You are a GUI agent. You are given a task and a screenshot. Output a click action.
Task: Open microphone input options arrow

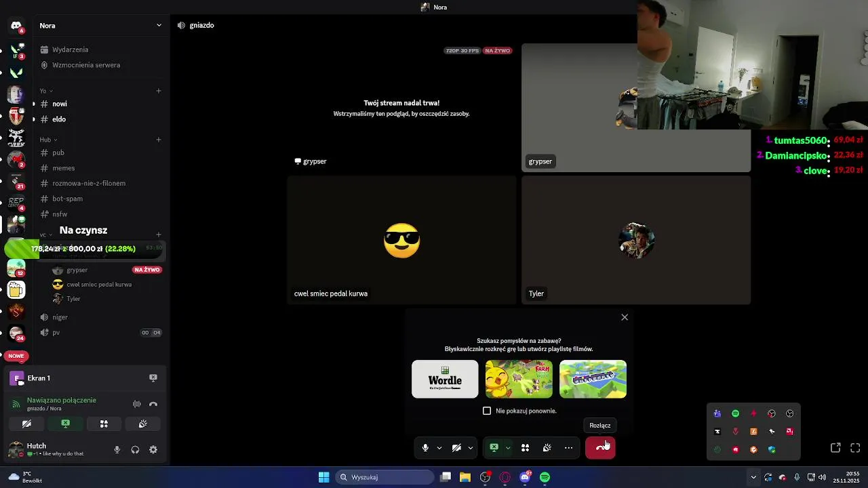click(x=439, y=447)
